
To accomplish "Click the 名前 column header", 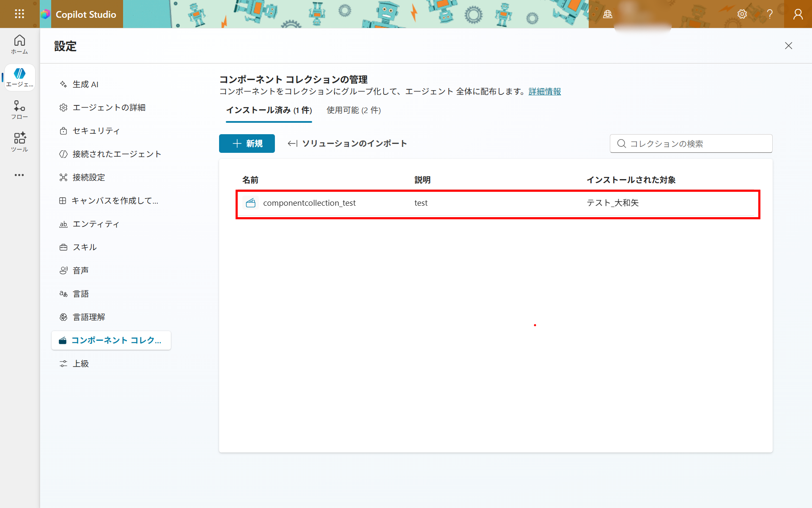I will [250, 180].
